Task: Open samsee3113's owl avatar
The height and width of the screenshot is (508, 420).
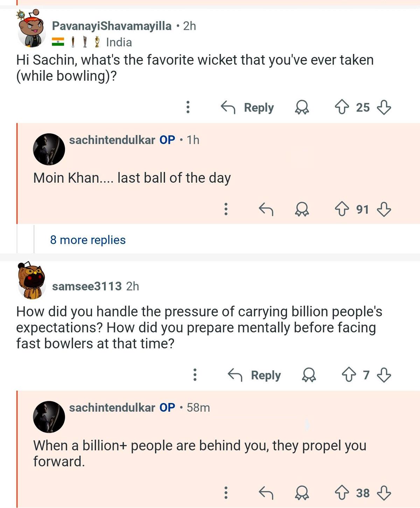Action: (31, 281)
